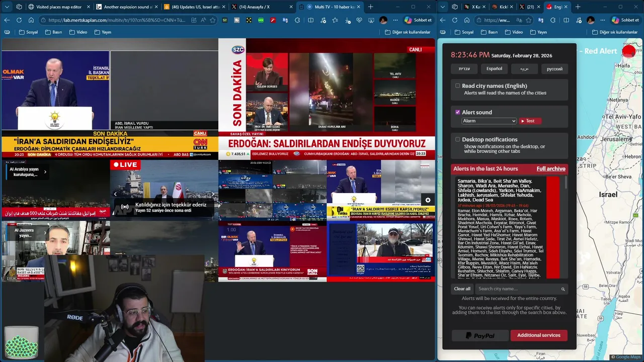
Task: Open home page in Red Alert window
Action: (x=467, y=20)
